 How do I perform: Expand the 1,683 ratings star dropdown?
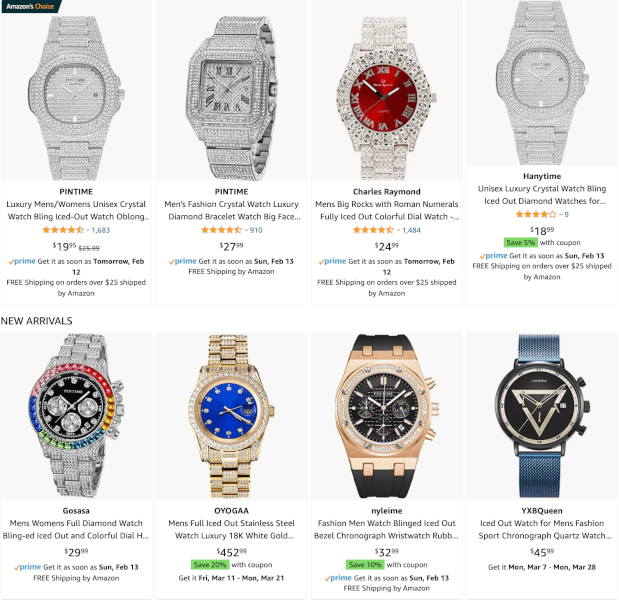(88, 230)
